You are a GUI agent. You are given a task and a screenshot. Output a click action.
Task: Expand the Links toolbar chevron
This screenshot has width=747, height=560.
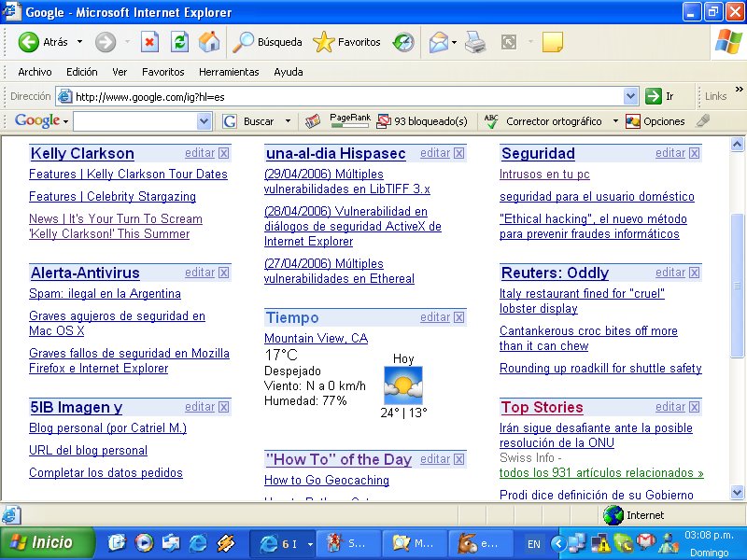tap(739, 89)
